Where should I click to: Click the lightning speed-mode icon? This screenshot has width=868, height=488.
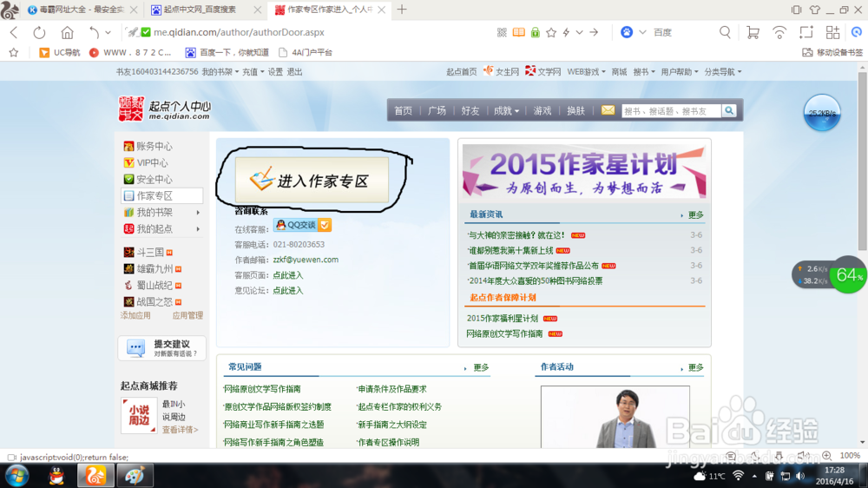pyautogui.click(x=566, y=33)
